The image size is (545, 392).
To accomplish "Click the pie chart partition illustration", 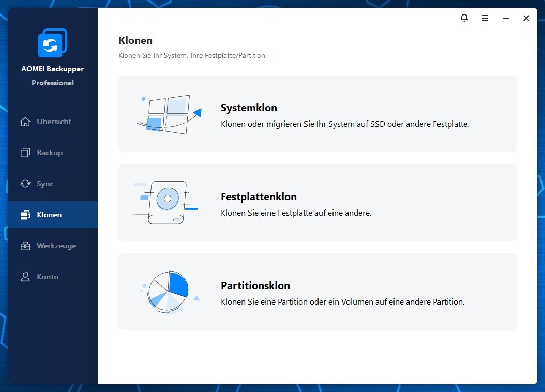I will [x=169, y=292].
